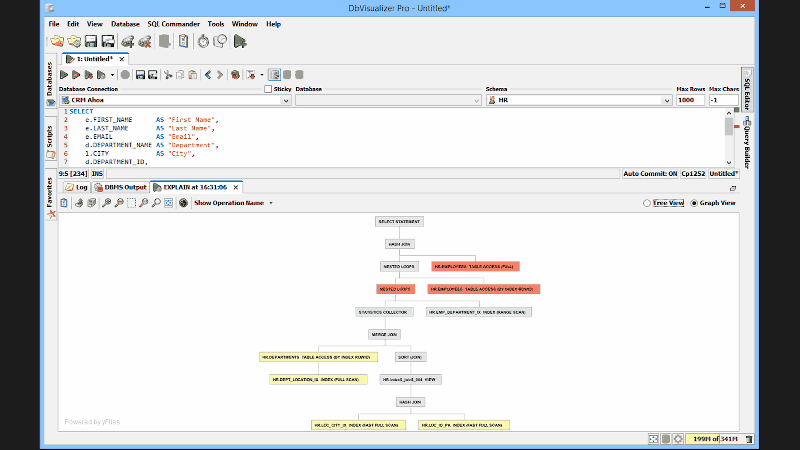Open the clipboard checklist icon in main toolbar
The width and height of the screenshot is (800, 450).
(183, 41)
